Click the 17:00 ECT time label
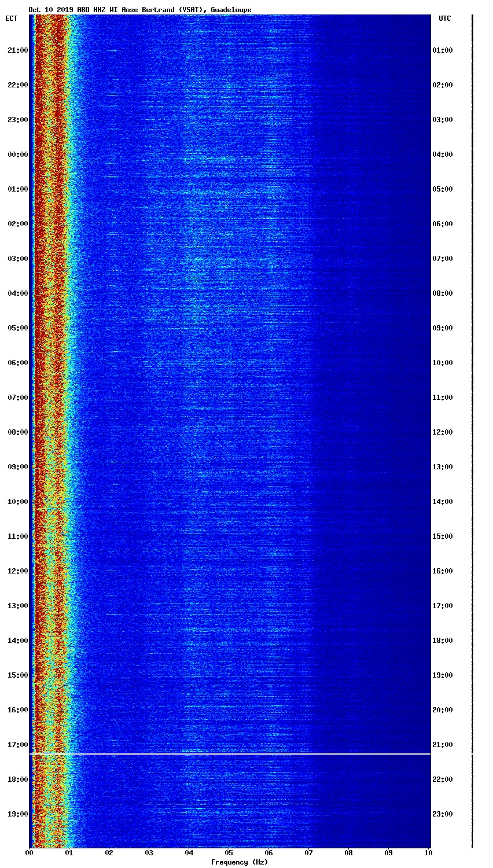The height and width of the screenshot is (868, 493). [17, 745]
